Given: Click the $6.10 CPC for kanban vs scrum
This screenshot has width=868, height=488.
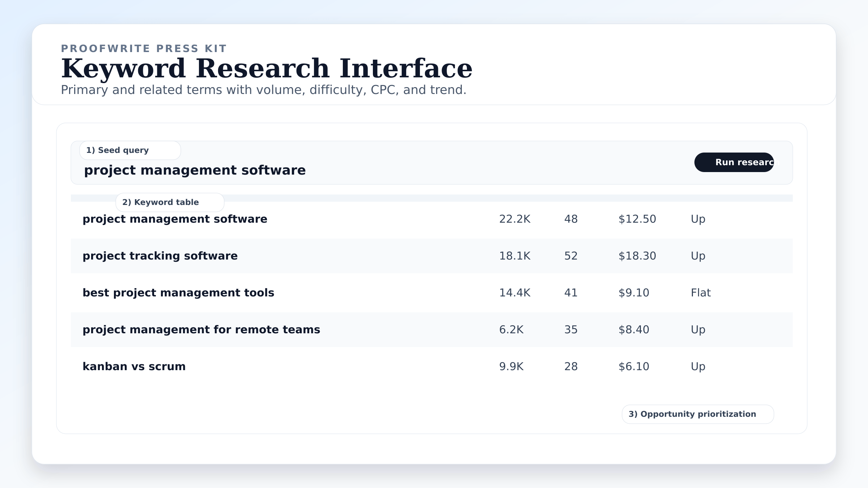Looking at the screenshot, I should point(634,366).
